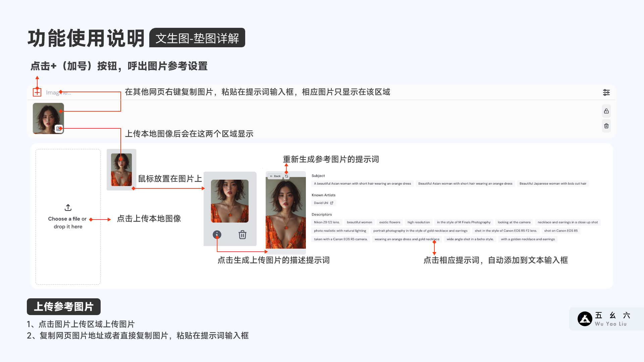Viewport: 644px width, 362px height.
Task: Select 'Beautiful Japanese woman with bob cut hair'
Action: [x=552, y=184]
